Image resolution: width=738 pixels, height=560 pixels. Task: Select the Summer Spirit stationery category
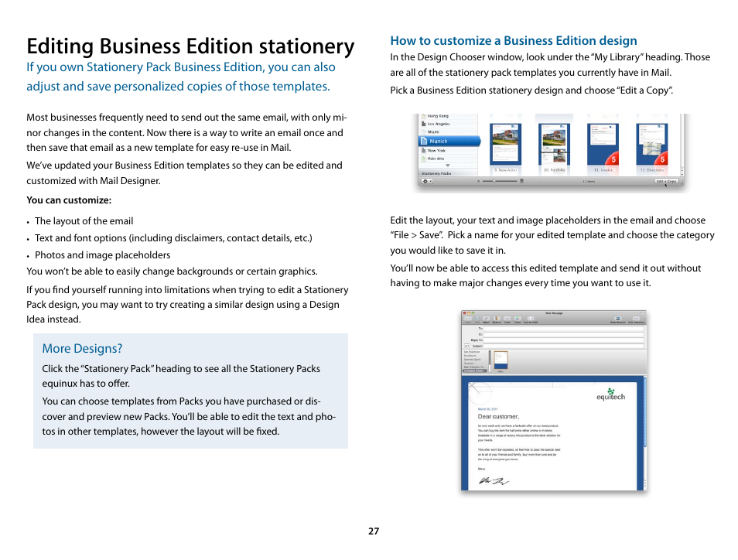pos(472,360)
